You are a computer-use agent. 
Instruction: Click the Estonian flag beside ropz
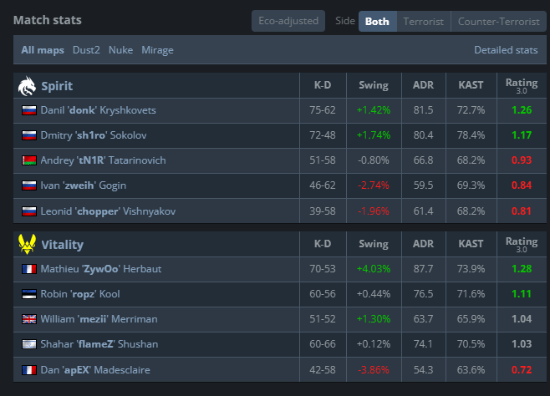29,294
